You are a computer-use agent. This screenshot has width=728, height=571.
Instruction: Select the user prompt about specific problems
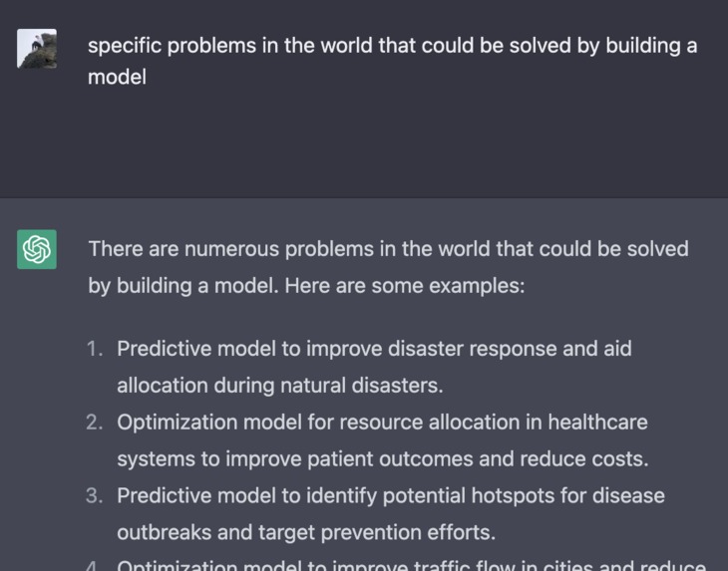click(x=392, y=61)
